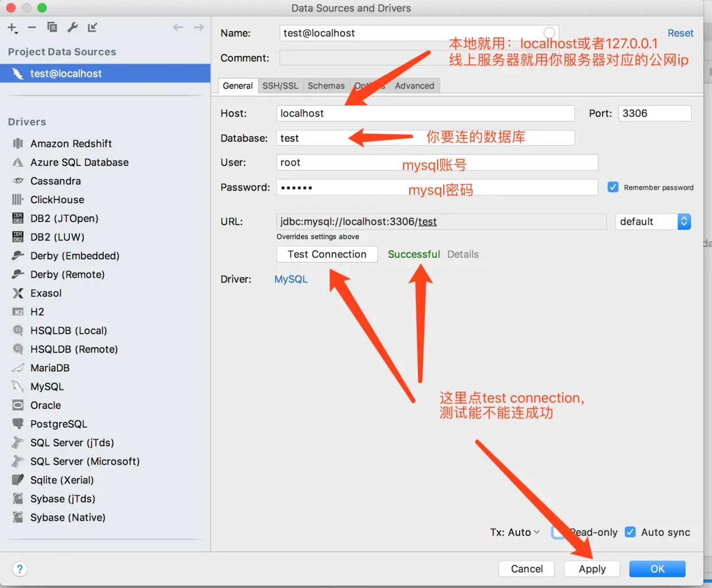The image size is (712, 588).
Task: Click the User field showing root
Action: [437, 163]
